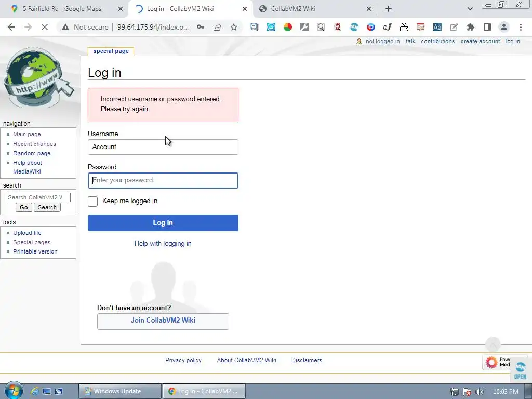Open About CollabVM2 Wiki footer link
The width and height of the screenshot is (532, 399).
[x=247, y=361]
